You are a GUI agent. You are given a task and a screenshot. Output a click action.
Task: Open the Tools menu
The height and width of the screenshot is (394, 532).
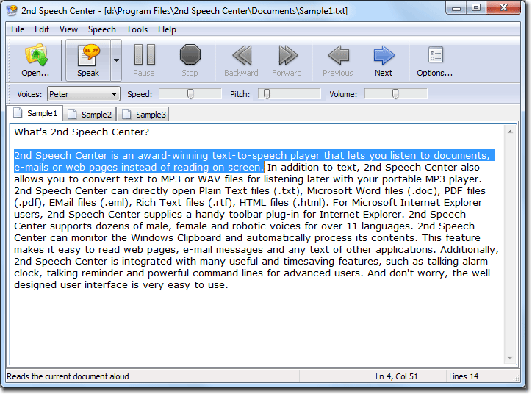[x=137, y=29]
